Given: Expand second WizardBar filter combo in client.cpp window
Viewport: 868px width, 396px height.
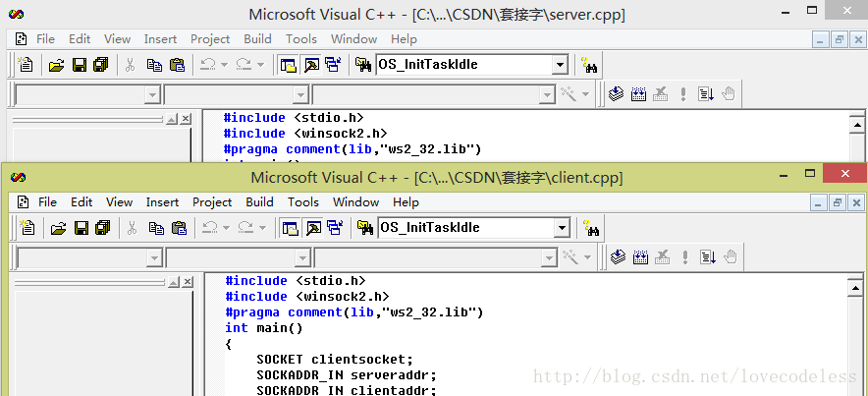Looking at the screenshot, I should tap(302, 257).
